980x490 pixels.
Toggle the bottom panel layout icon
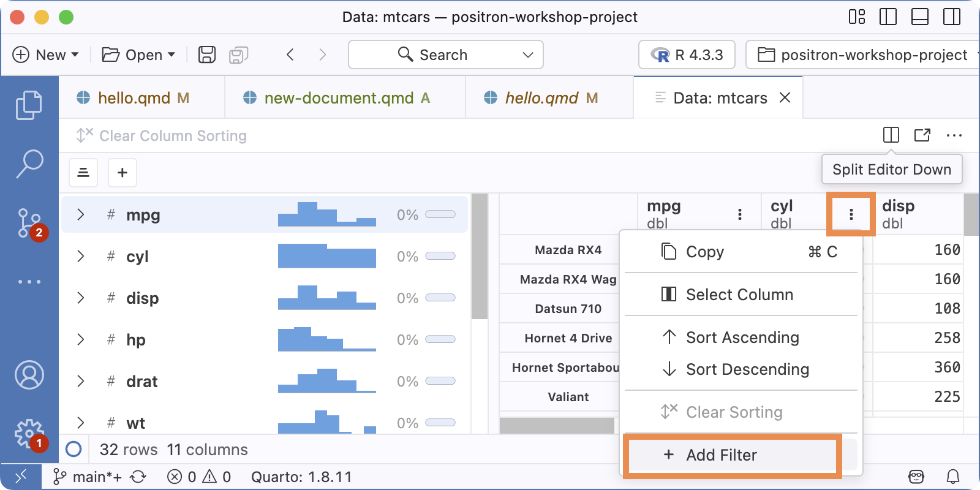pyautogui.click(x=920, y=17)
